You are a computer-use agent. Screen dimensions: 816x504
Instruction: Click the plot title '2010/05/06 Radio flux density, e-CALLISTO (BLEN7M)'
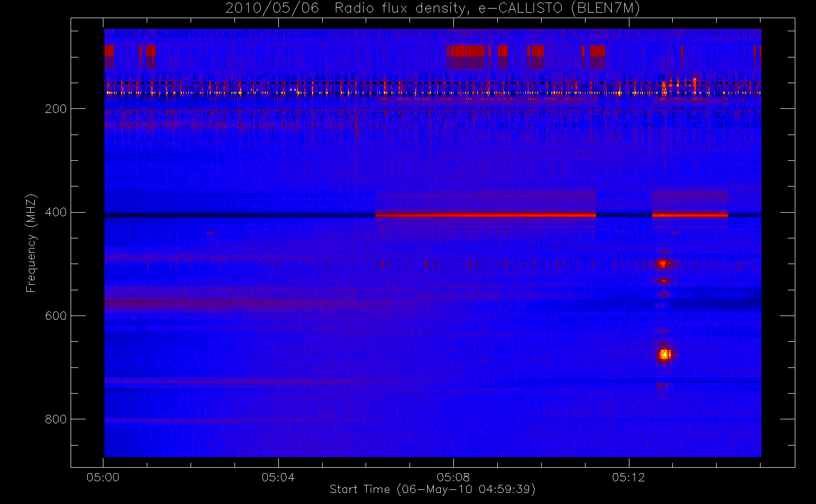click(433, 8)
